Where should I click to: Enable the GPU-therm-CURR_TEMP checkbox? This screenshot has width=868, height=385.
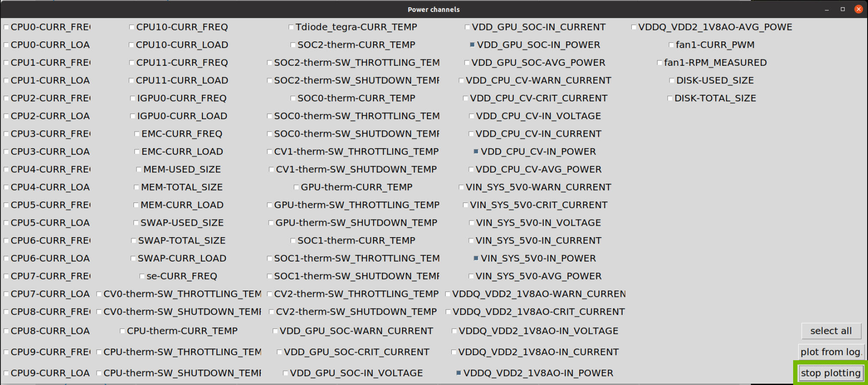tap(296, 187)
